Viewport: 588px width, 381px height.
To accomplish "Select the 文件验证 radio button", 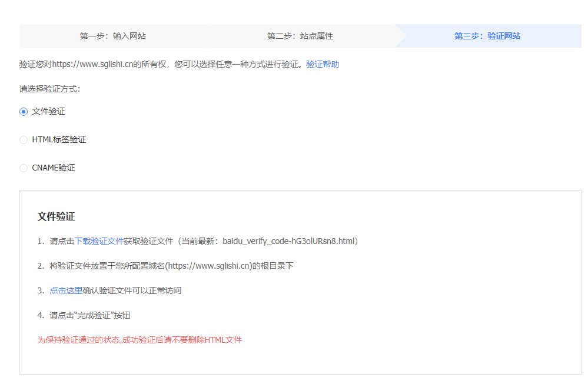I will (x=24, y=111).
